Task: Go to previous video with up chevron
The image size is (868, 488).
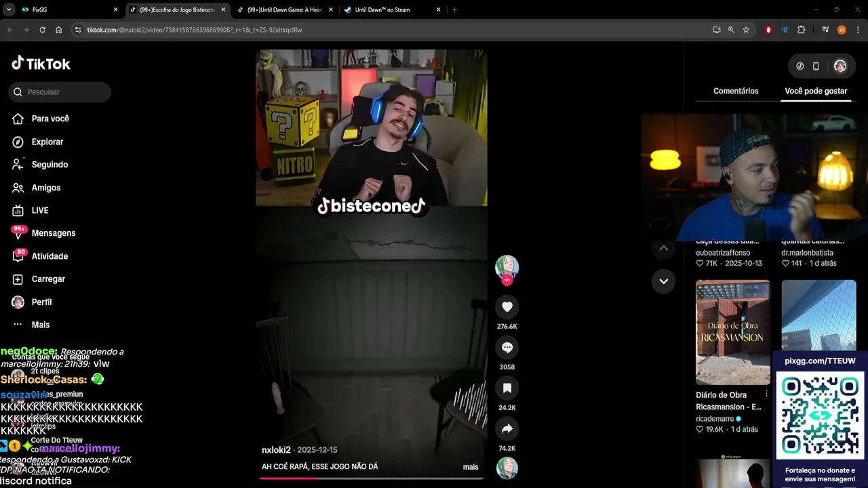Action: tap(664, 248)
